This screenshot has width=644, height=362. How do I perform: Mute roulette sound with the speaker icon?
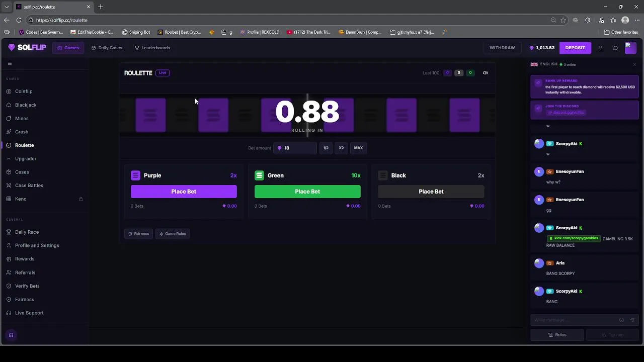pos(486,73)
